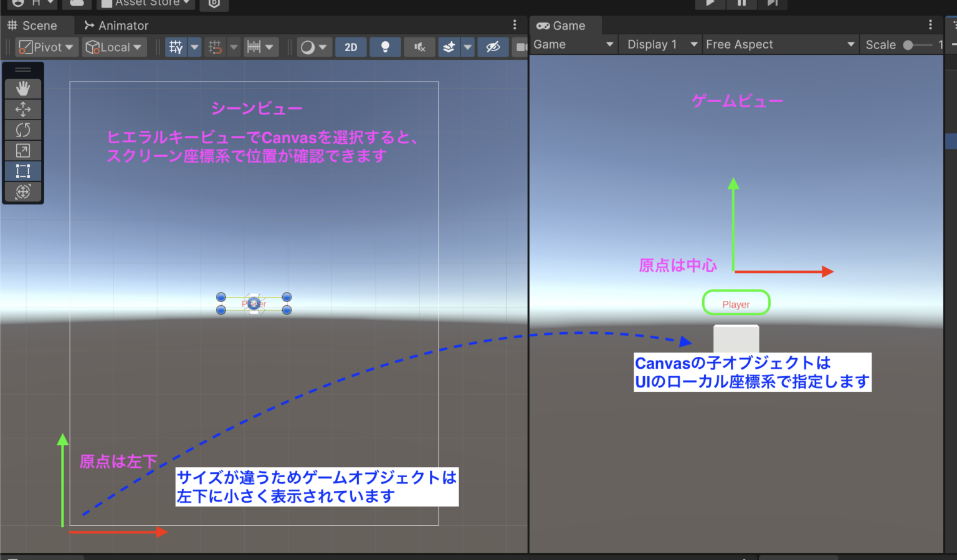Open the Local coordinate space dropdown
The height and width of the screenshot is (560, 957).
114,47
